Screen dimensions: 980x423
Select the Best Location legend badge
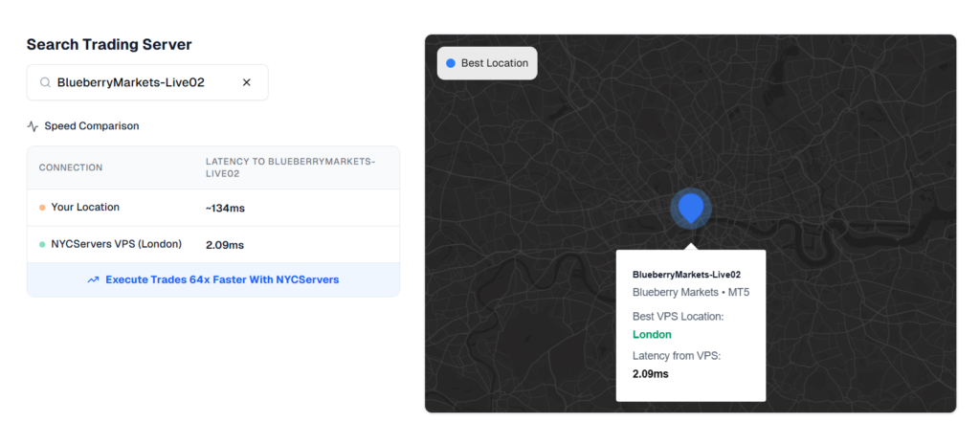pos(488,63)
